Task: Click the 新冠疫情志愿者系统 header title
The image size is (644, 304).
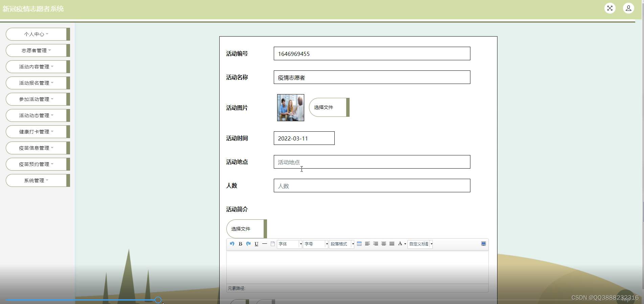Action: click(33, 9)
